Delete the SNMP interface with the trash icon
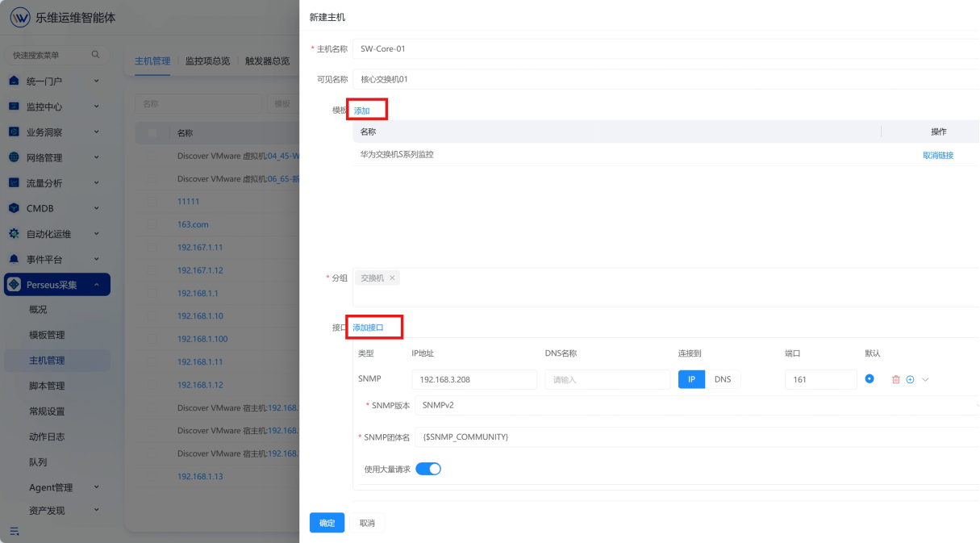The width and height of the screenshot is (980, 543). 895,379
